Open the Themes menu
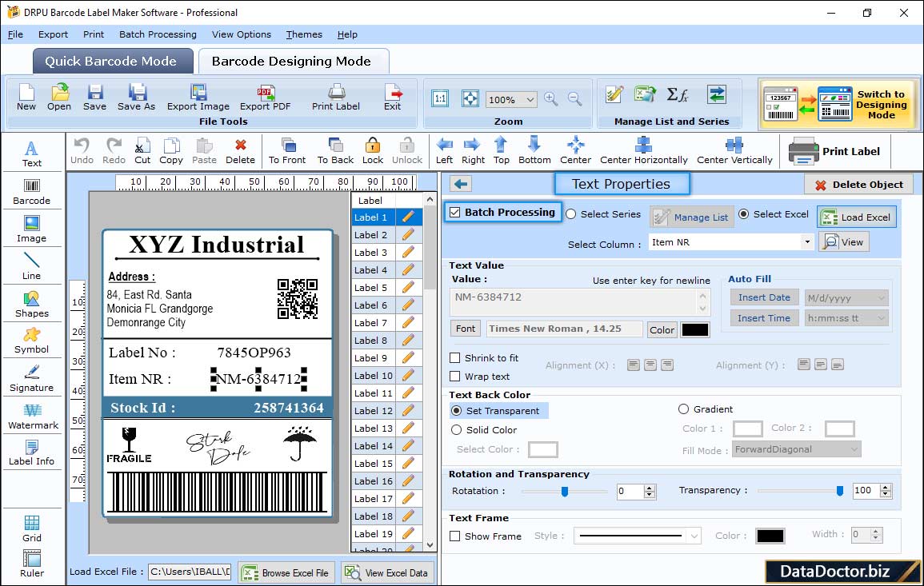Screen dimensions: 924x586 tap(304, 34)
